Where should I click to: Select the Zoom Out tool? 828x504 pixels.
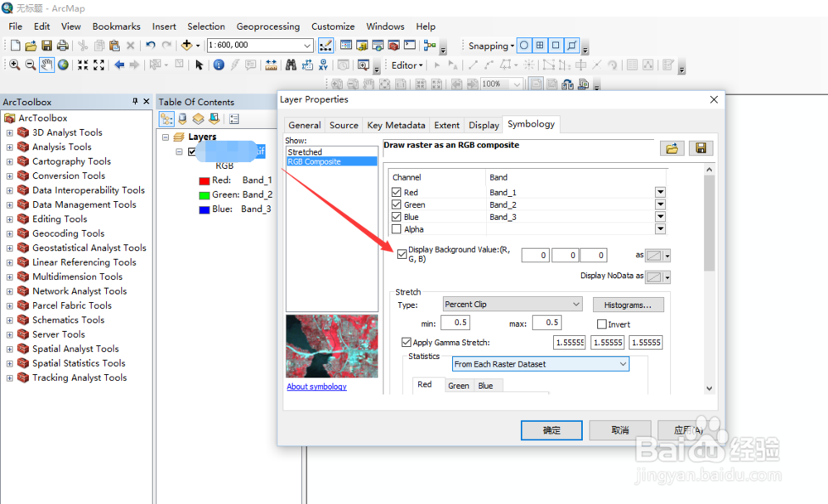(x=31, y=65)
